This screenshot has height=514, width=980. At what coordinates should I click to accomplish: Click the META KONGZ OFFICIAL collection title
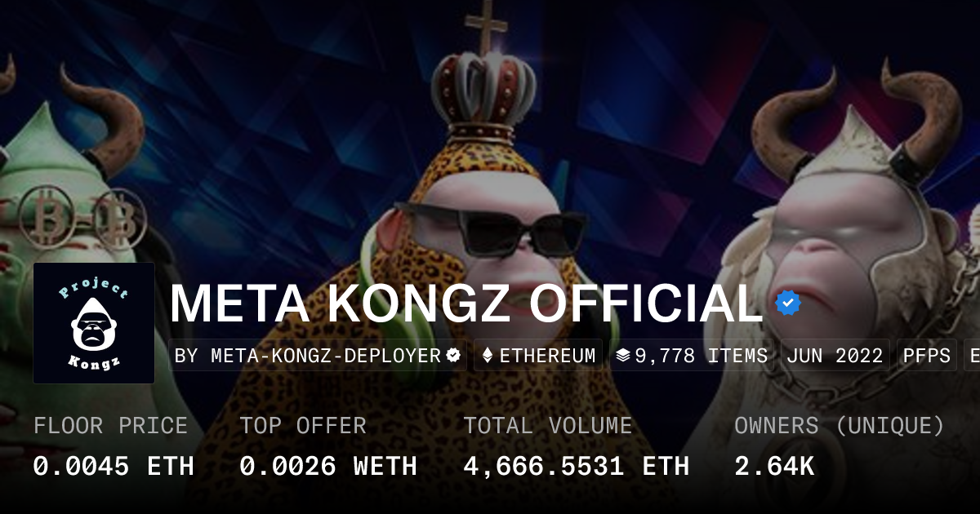(465, 303)
